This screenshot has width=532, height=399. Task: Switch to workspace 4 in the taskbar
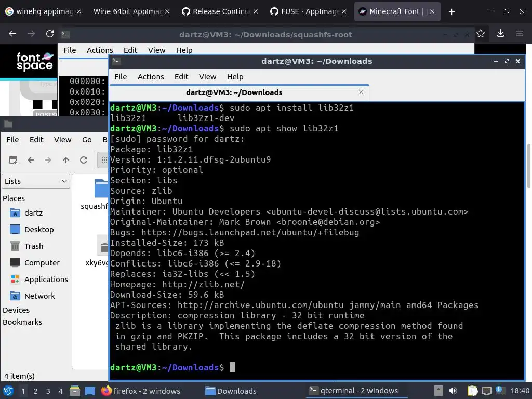click(x=61, y=391)
